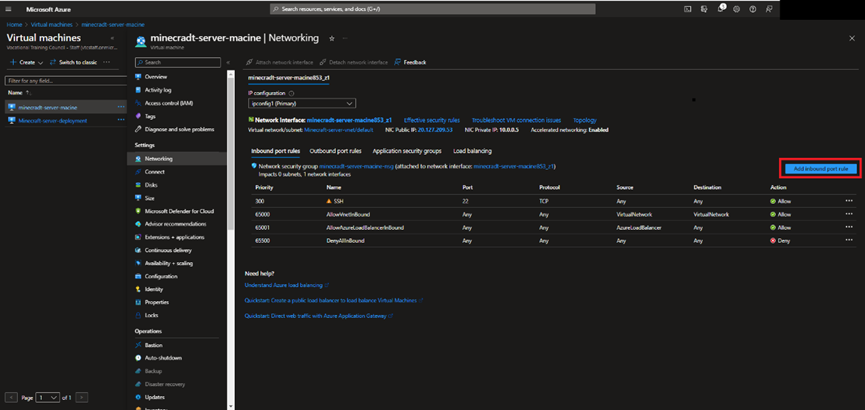
Task: Open the ipconfig1 (Primary) dropdown
Action: point(302,103)
